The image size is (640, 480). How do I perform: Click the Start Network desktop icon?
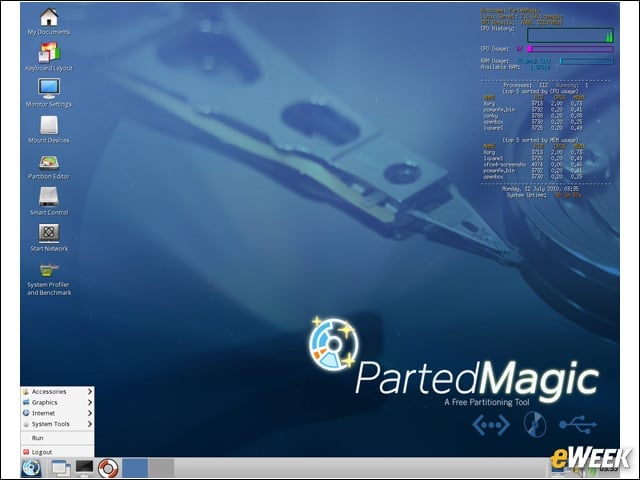pyautogui.click(x=49, y=237)
